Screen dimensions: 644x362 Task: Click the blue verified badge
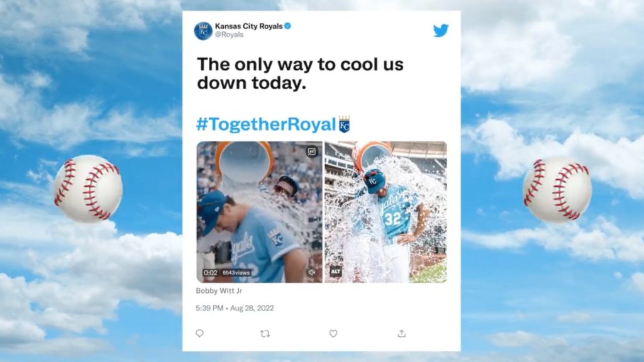tap(287, 26)
